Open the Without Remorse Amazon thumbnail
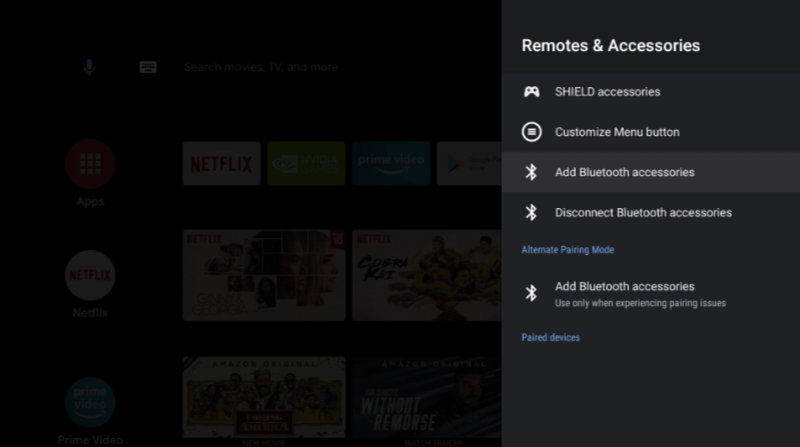 tap(427, 398)
